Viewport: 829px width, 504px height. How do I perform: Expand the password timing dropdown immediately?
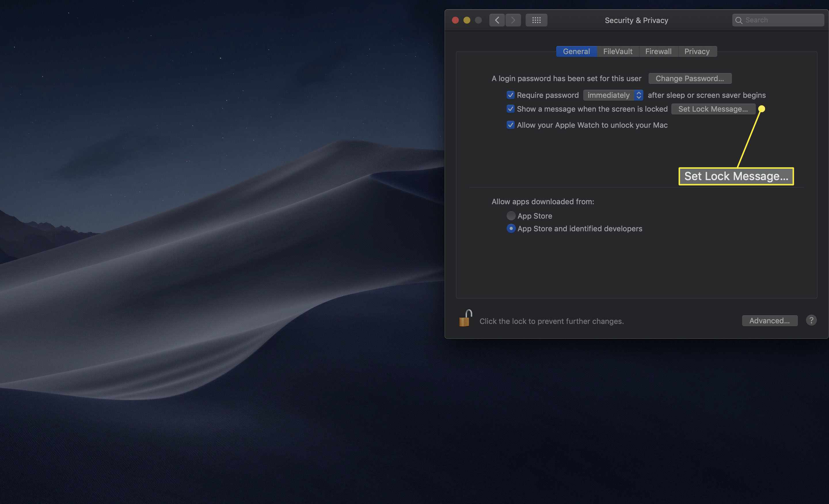point(613,95)
